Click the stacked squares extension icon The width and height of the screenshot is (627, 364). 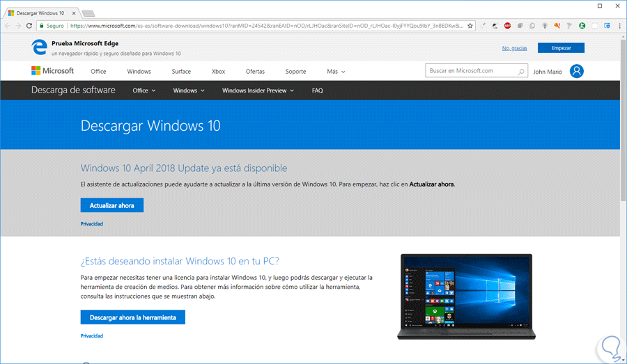coord(520,26)
